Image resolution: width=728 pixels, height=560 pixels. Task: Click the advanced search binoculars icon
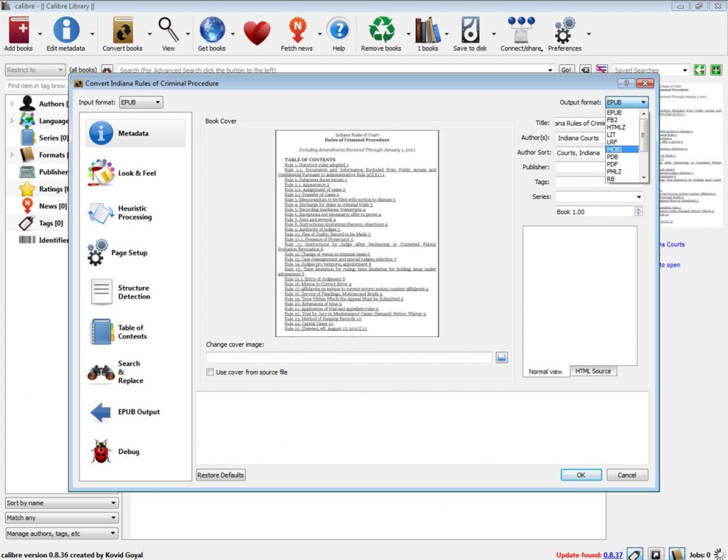[x=107, y=70]
